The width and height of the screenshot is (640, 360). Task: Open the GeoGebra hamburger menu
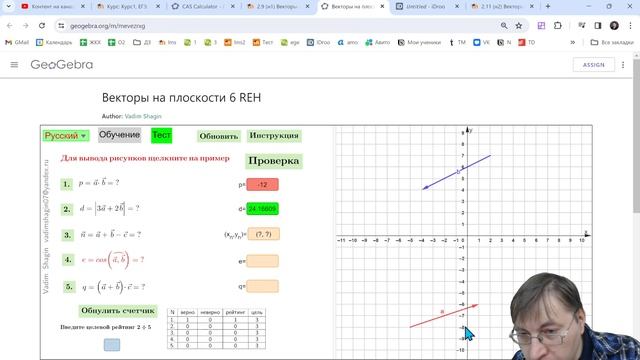(14, 64)
